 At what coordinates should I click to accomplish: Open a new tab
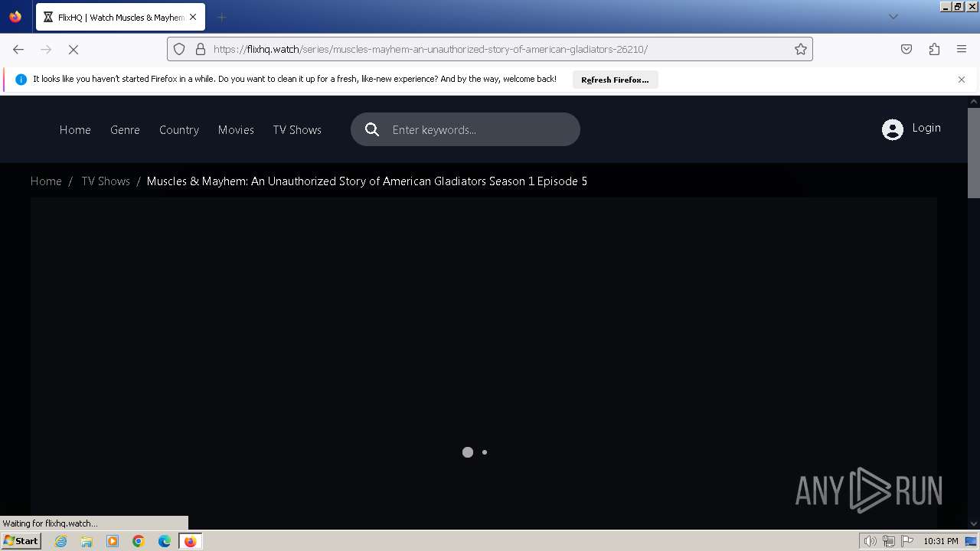[221, 17]
